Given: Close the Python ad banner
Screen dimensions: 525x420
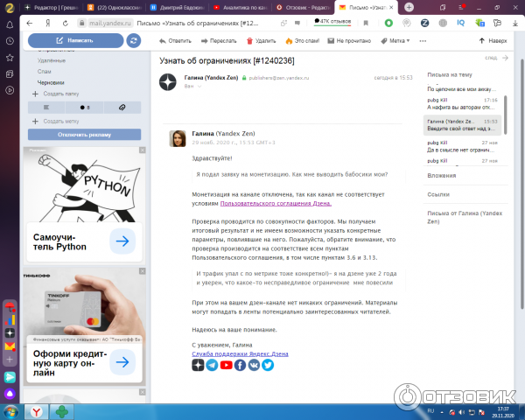Looking at the screenshot, I should click(143, 150).
